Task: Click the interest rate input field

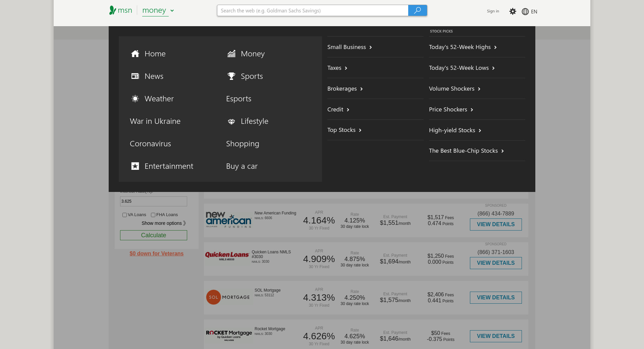Action: (x=153, y=201)
